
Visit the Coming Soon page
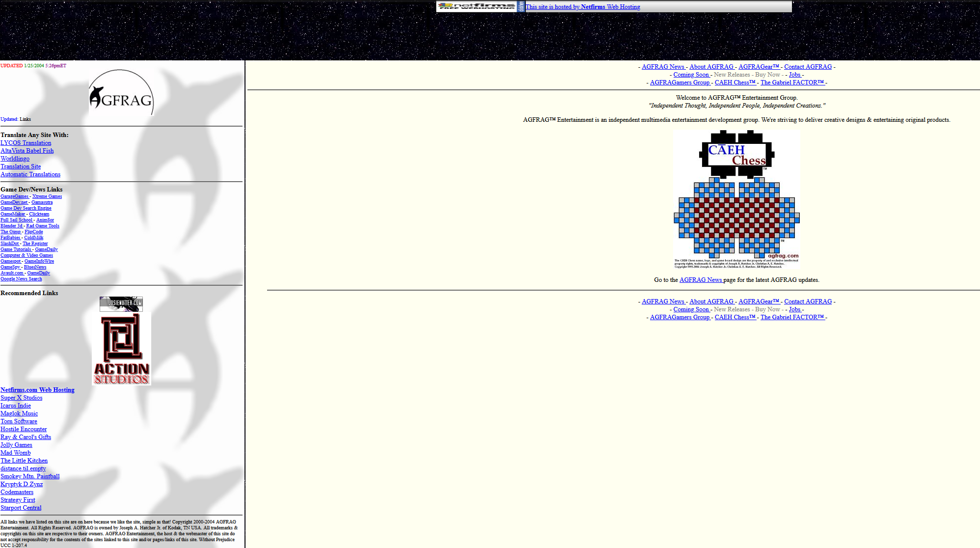(691, 74)
